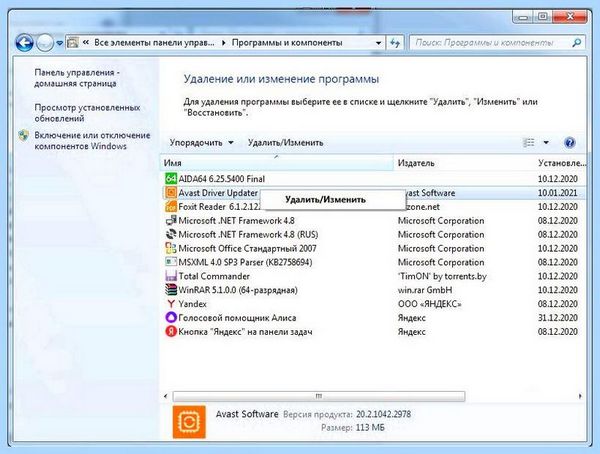The height and width of the screenshot is (454, 600).
Task: Click the red Яндекс button icon
Action: pos(171,331)
